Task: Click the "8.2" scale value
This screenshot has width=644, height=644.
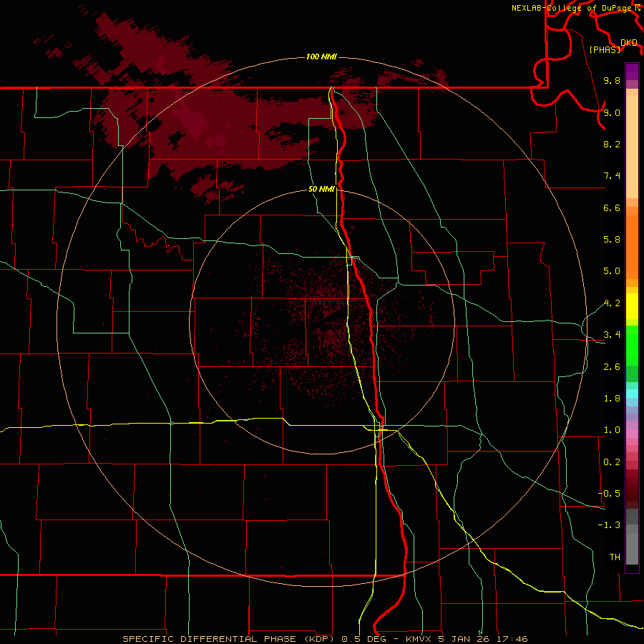Action: pyautogui.click(x=612, y=144)
